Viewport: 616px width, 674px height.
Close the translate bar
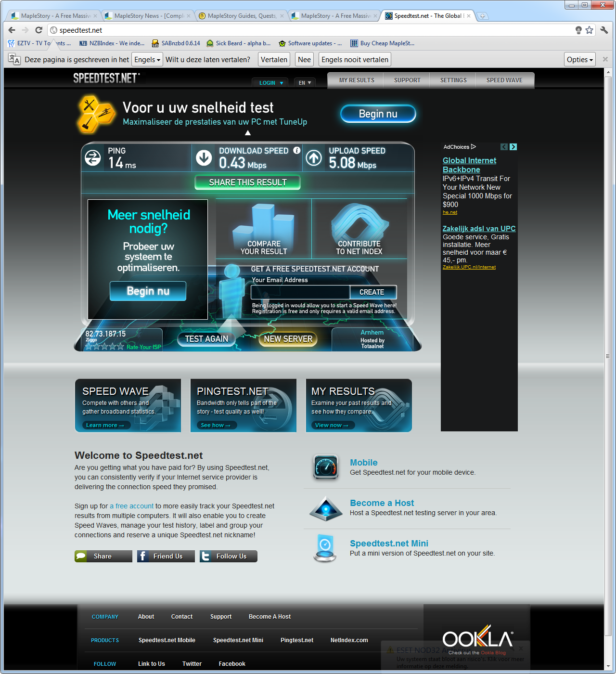[605, 59]
